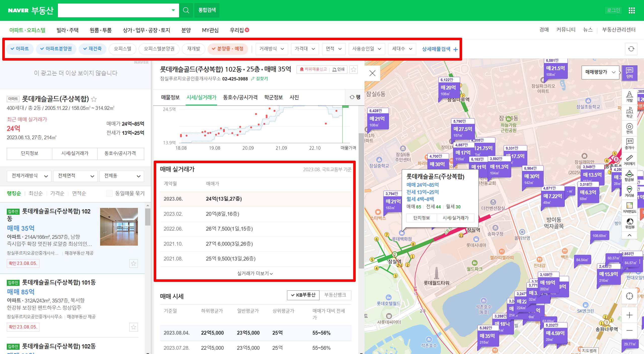Toggle the 분양중·예정 filter chip
Image resolution: width=644 pixels, height=354 pixels.
[x=227, y=49]
